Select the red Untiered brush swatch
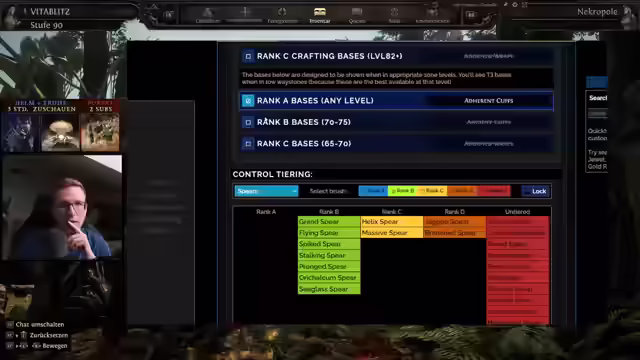Viewport: 640px width, 360px height. 494,191
